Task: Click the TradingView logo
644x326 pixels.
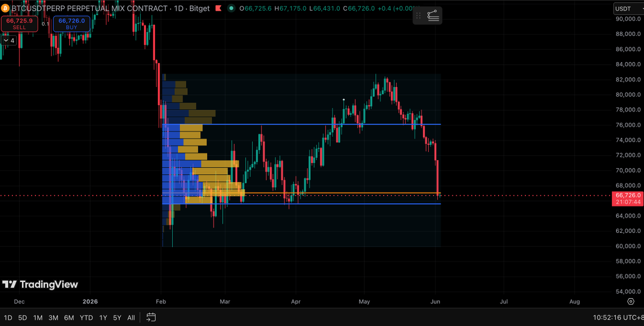Action: click(x=40, y=284)
